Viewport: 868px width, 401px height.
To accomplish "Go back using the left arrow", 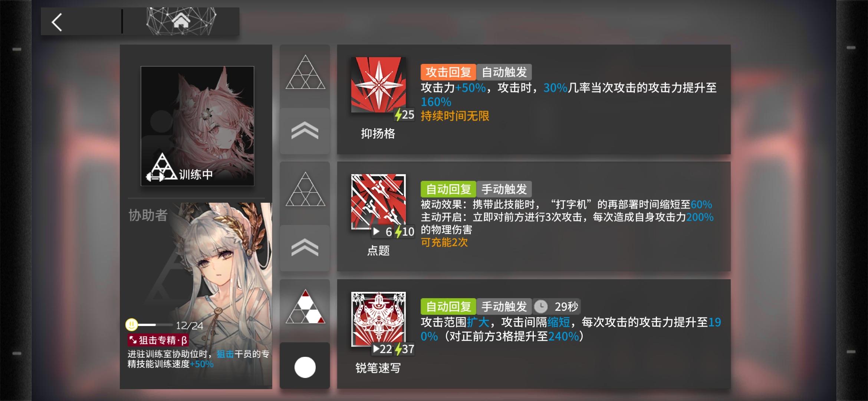I will pyautogui.click(x=57, y=22).
